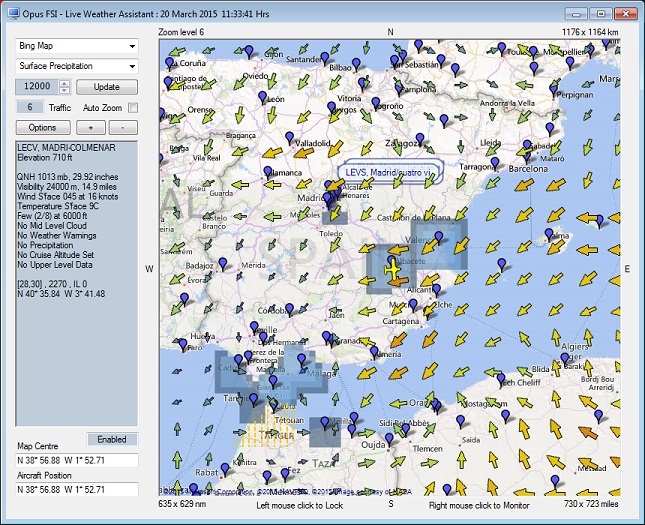Select the weather station pin at Salamanca
645x525 pixels.
coord(268,172)
